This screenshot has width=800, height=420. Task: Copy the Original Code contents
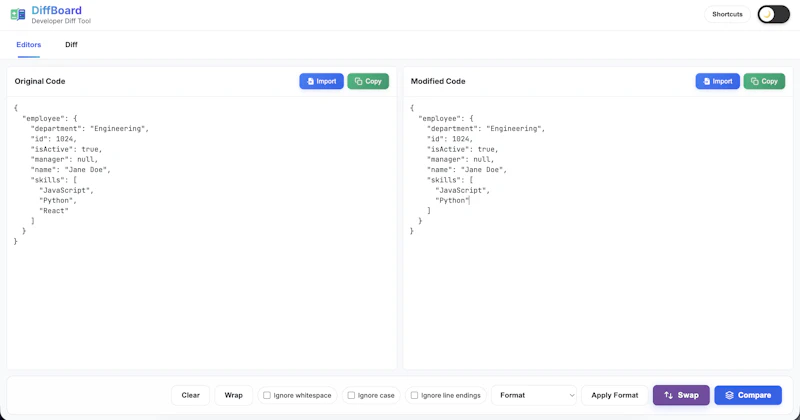368,81
